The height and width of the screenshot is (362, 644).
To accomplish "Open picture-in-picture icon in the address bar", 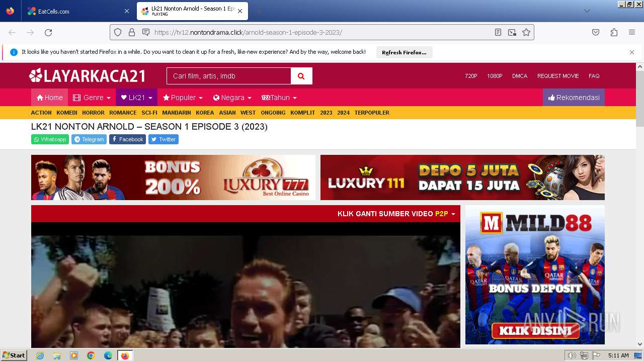I will tap(512, 32).
